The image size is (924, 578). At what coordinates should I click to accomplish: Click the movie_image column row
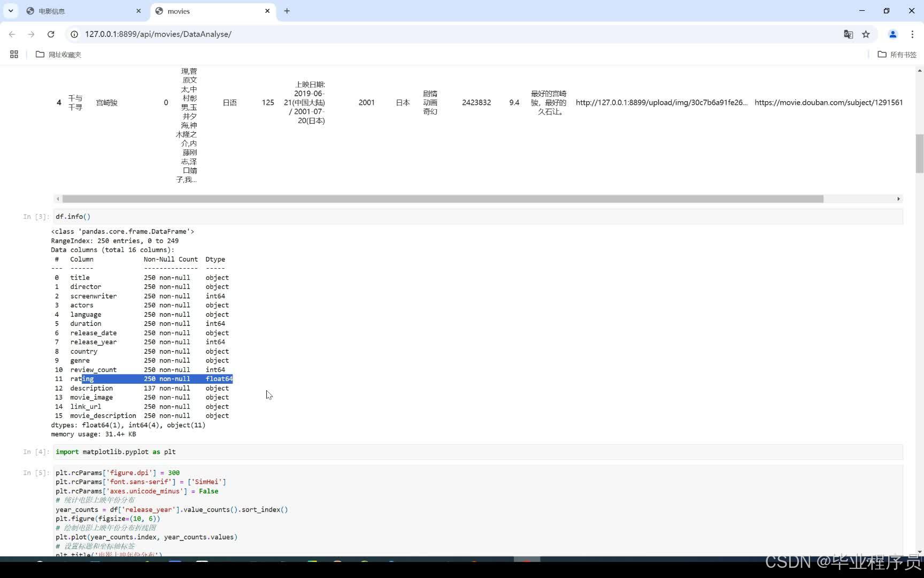click(142, 397)
